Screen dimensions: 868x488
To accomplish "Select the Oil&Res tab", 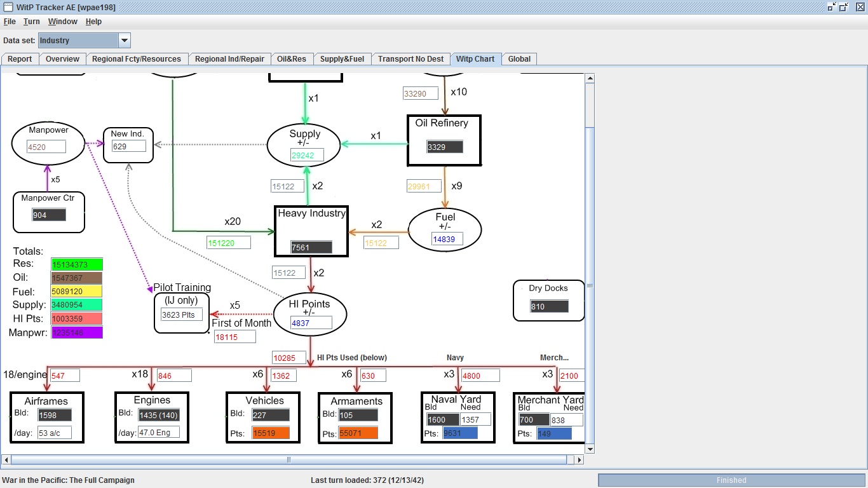I will (292, 59).
